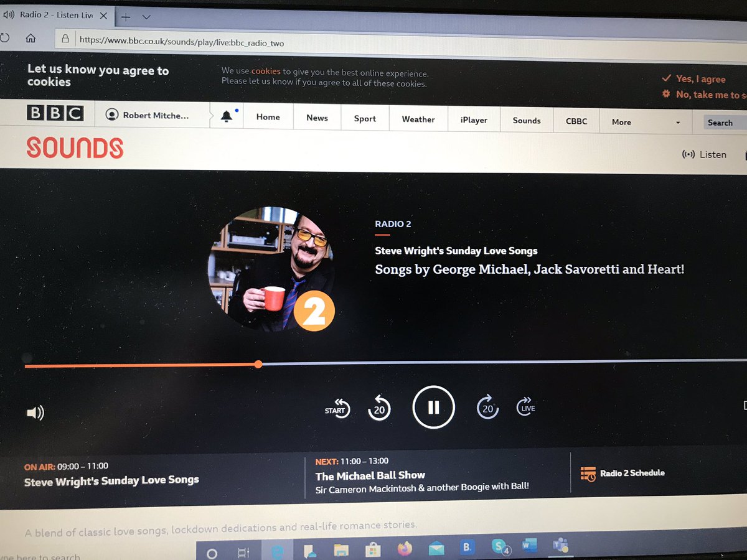Screen dimensions: 747x560
Task: Click the BBC Search box
Action: pyautogui.click(x=725, y=123)
